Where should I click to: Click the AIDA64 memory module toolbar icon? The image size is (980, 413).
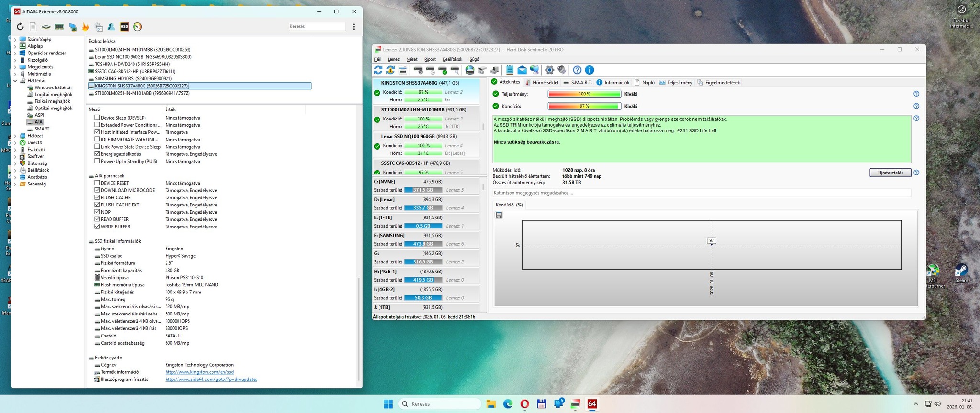(59, 27)
